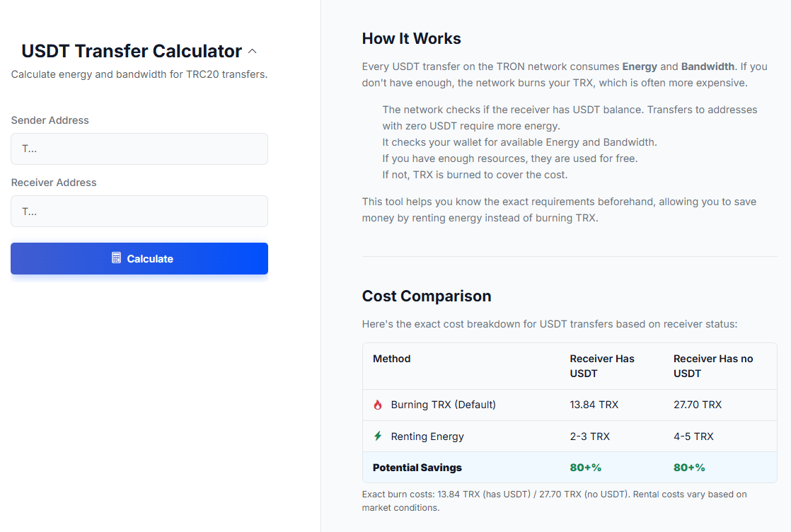Click the 27.70 TRX table cell
Image resolution: width=791 pixels, height=532 pixels.
[698, 405]
